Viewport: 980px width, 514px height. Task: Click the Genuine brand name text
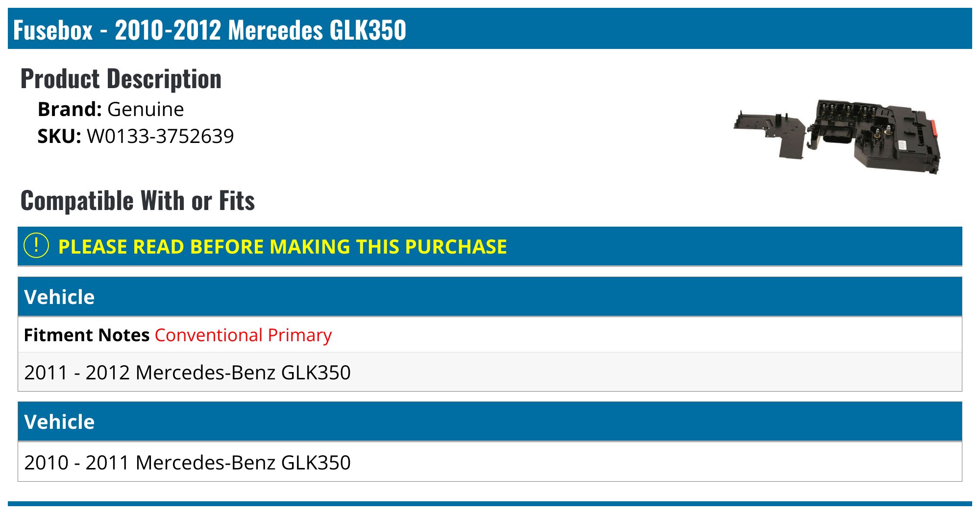146,109
